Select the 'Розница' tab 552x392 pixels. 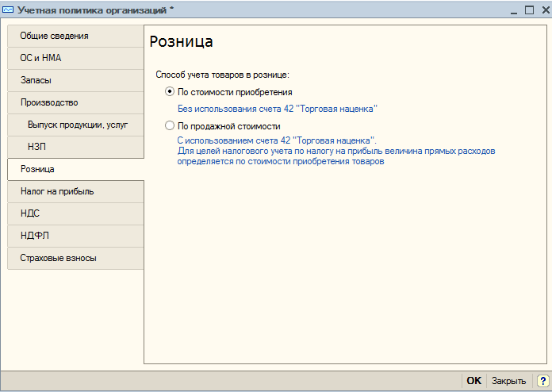tap(75, 169)
